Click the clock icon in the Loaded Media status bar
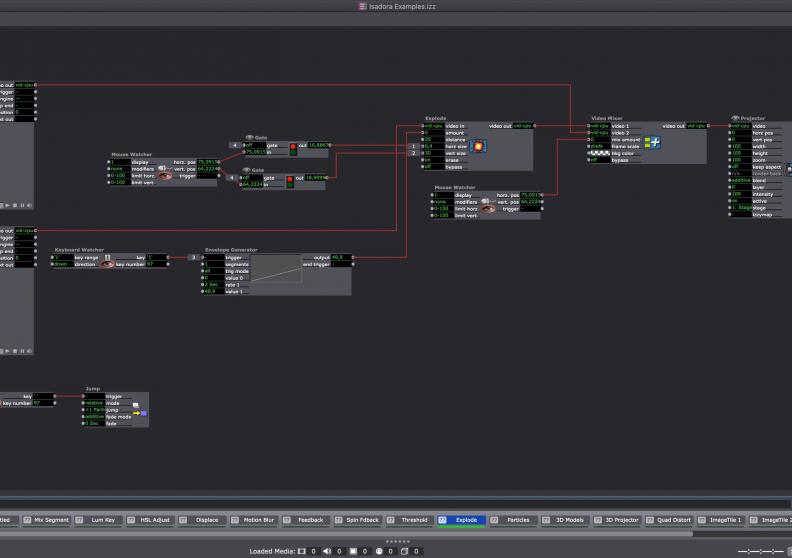Image resolution: width=792 pixels, height=558 pixels. [x=379, y=551]
